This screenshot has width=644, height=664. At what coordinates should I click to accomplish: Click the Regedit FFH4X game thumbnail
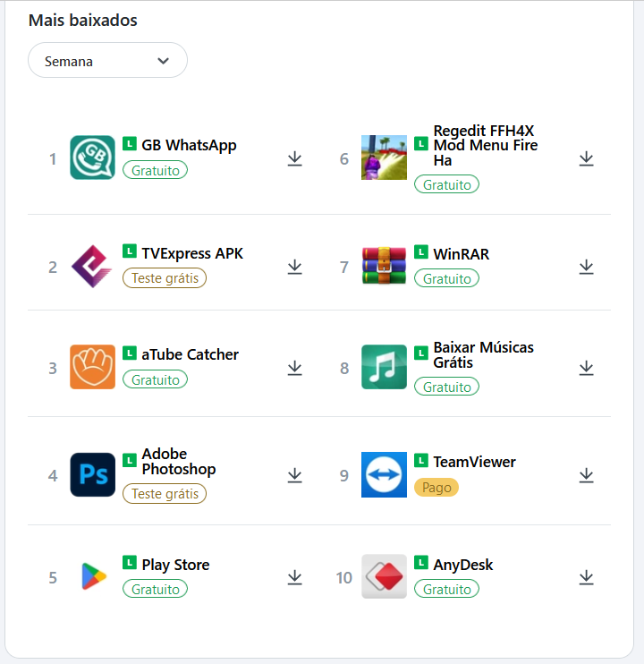(384, 157)
